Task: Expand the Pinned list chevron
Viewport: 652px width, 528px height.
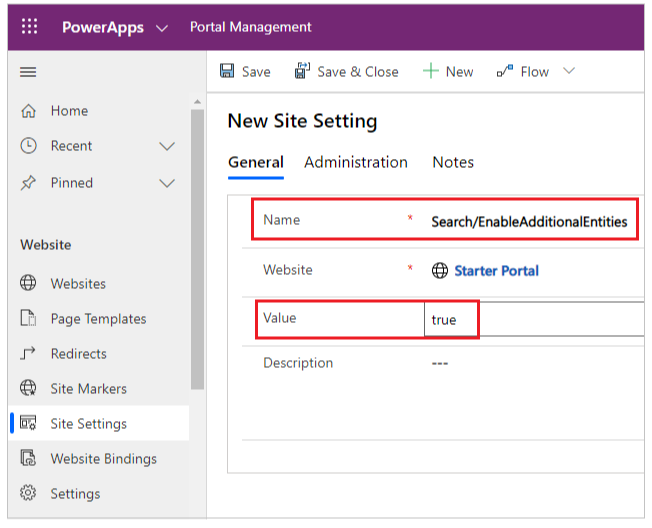Action: [167, 183]
